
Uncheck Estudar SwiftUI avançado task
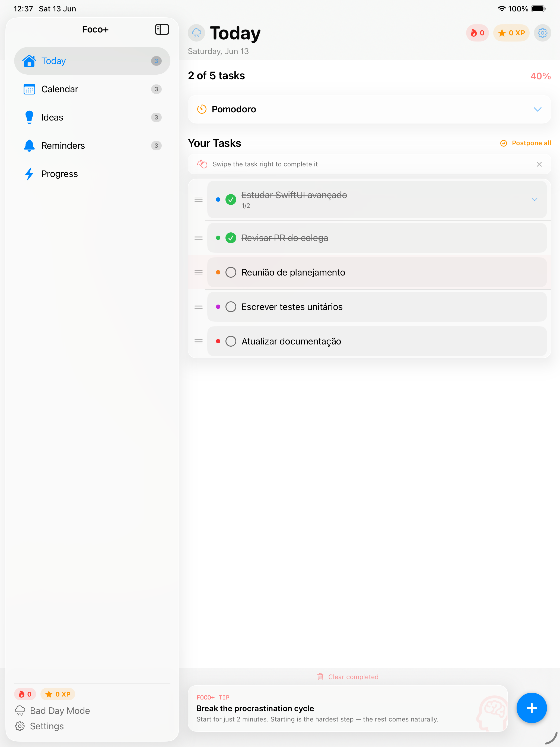[231, 200]
